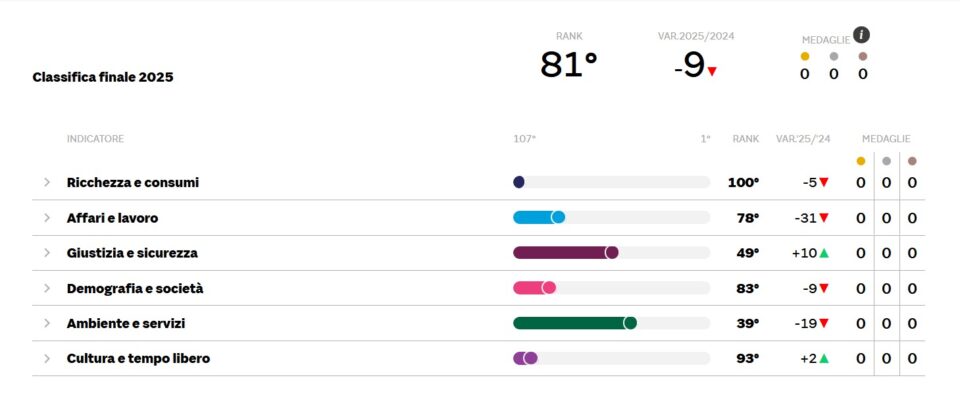Click green up arrow in Cultura row
The height and width of the screenshot is (415, 960).
click(824, 358)
